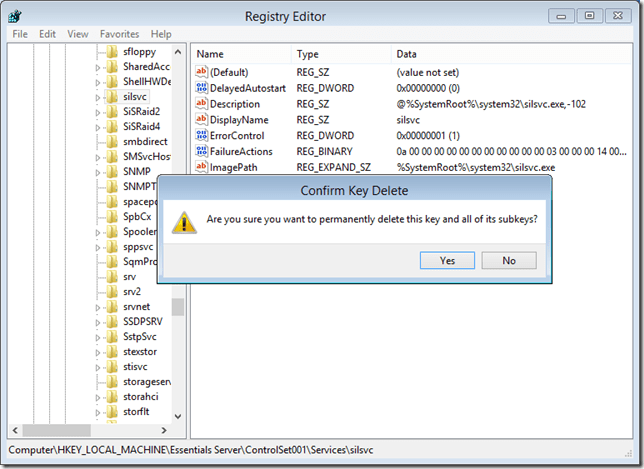This screenshot has width=644, height=469.
Task: Click the REG_EXPAND_SZ type cell
Action: [334, 167]
